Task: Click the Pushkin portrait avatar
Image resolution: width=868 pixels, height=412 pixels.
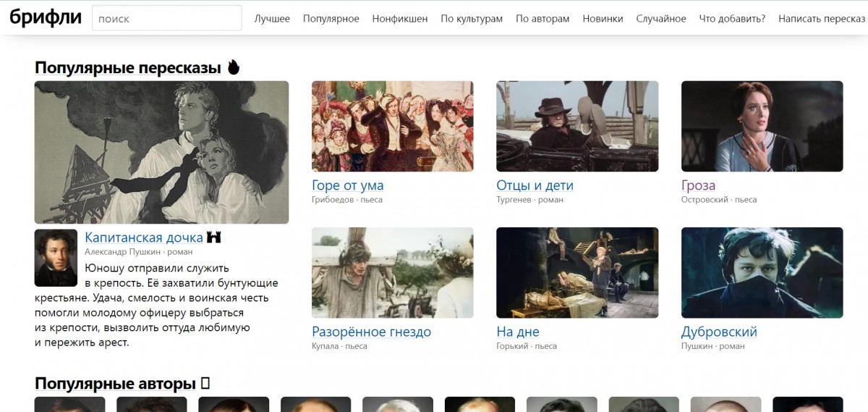Action: click(x=56, y=258)
